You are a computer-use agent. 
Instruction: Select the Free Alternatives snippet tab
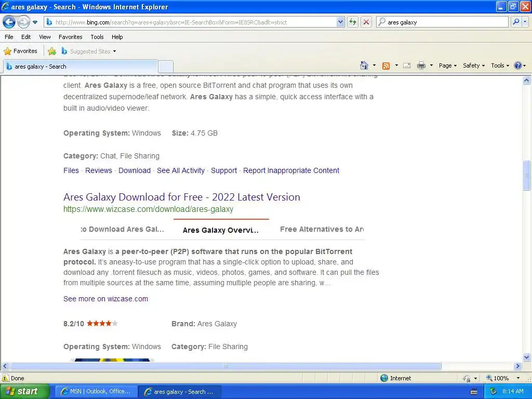pyautogui.click(x=322, y=229)
